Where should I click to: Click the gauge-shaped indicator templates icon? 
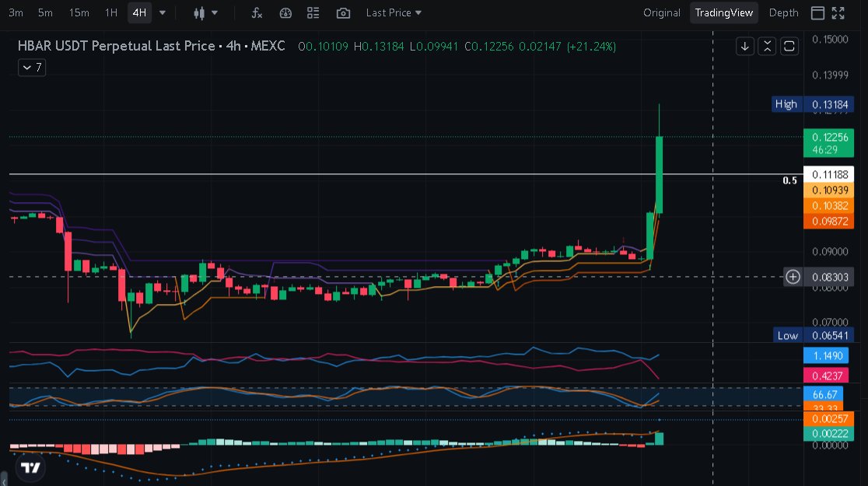coord(285,12)
